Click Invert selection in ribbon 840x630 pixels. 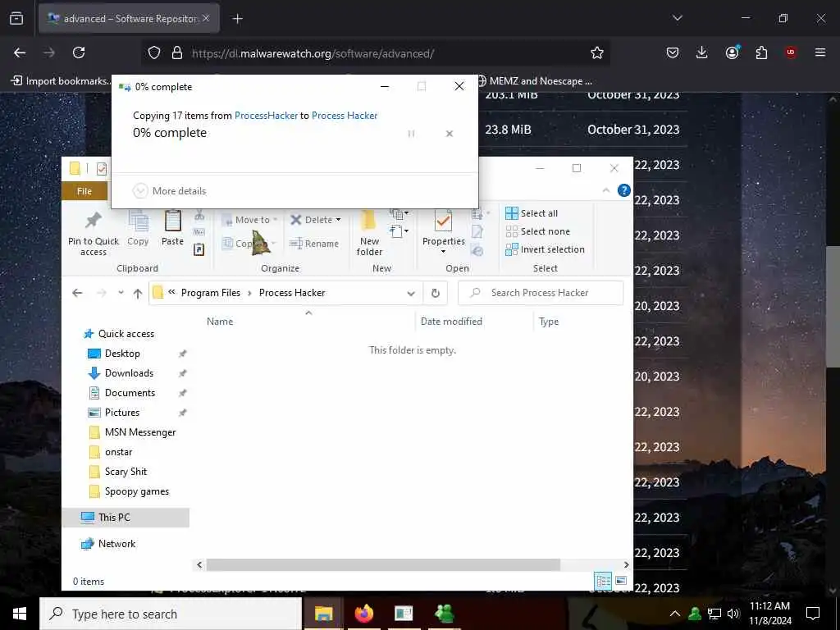click(545, 249)
